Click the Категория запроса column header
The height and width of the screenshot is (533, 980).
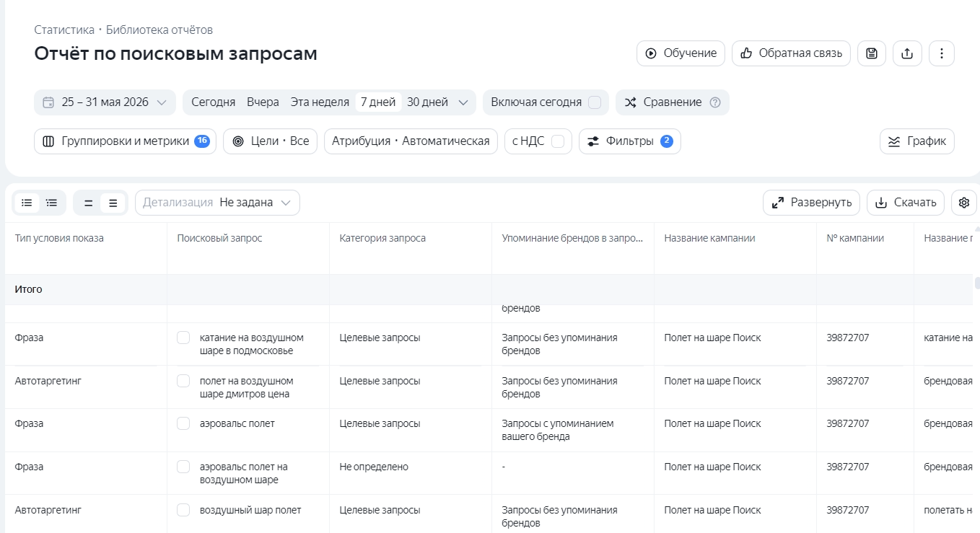point(382,238)
